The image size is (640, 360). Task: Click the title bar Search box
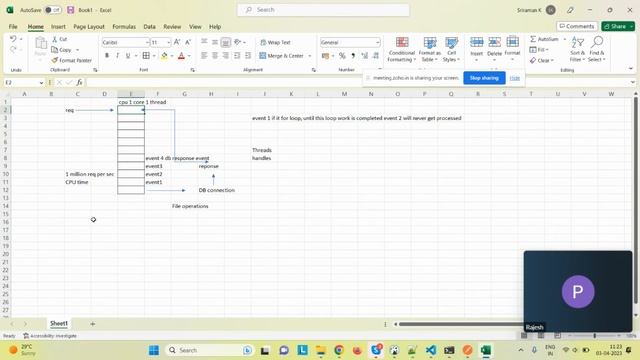click(323, 10)
